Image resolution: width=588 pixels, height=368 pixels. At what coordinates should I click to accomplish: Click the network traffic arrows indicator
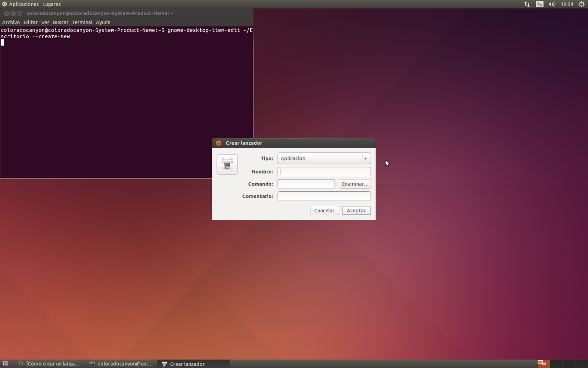click(x=527, y=4)
